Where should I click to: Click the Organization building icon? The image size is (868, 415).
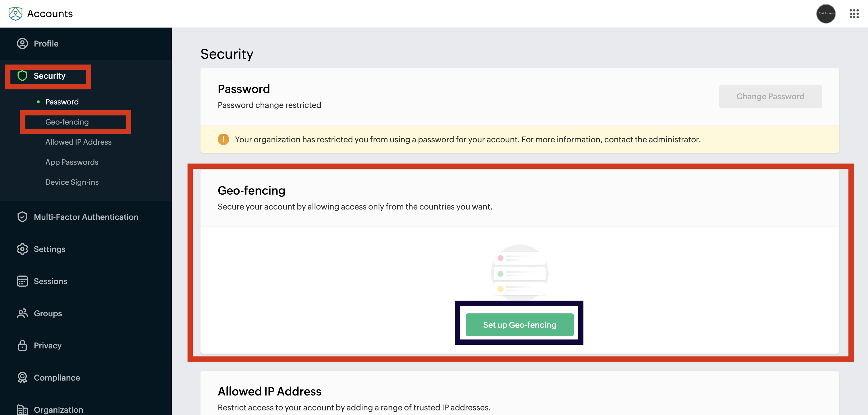[22, 410]
